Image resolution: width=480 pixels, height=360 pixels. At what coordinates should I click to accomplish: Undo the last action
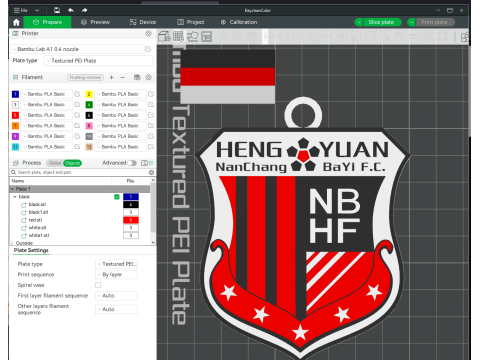71,10
